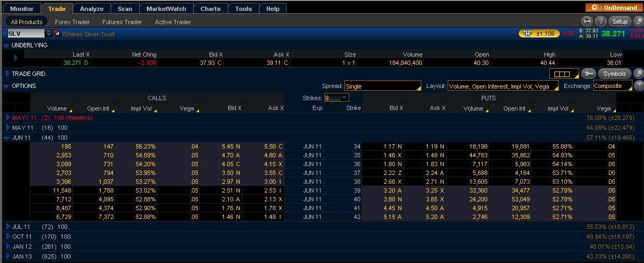Open the MarketWatch tab
The height and width of the screenshot is (263, 644).
[x=166, y=9]
